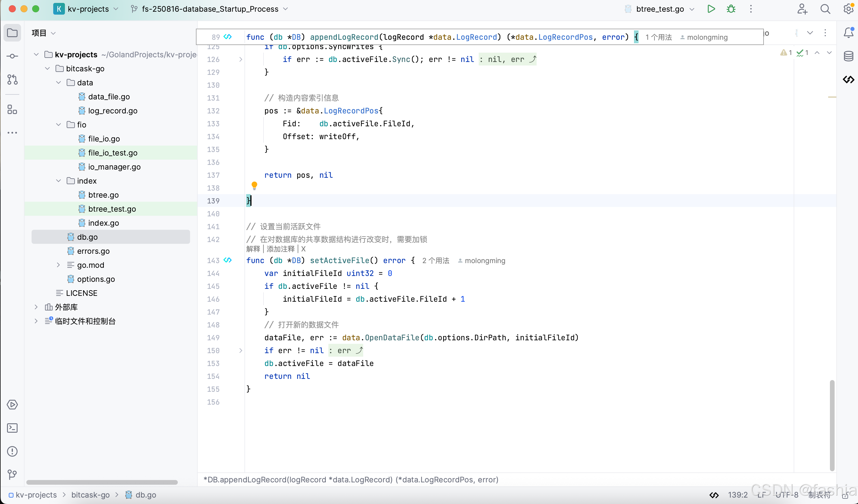Collapse the fio folder in the project tree
Viewport: 858px width, 504px height.
[58, 124]
